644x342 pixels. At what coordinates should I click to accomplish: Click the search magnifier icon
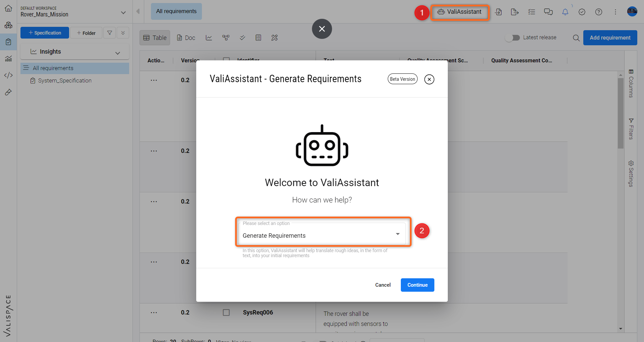576,38
